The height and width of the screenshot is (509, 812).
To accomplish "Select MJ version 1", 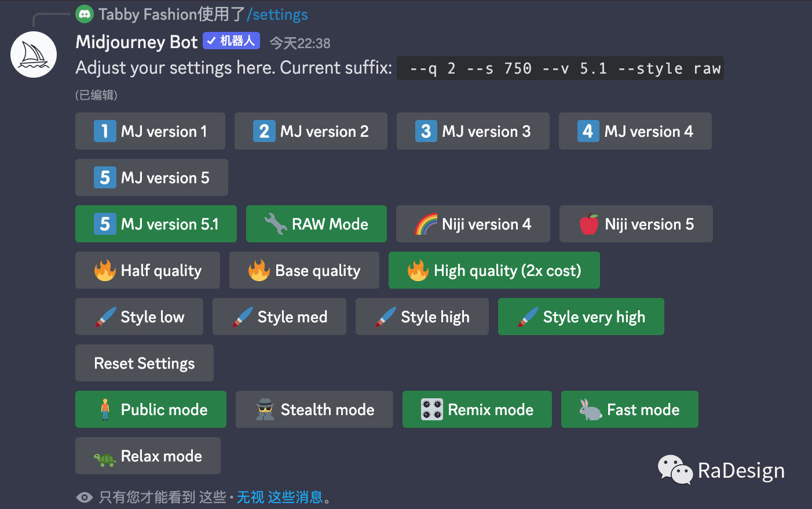I will pyautogui.click(x=150, y=131).
